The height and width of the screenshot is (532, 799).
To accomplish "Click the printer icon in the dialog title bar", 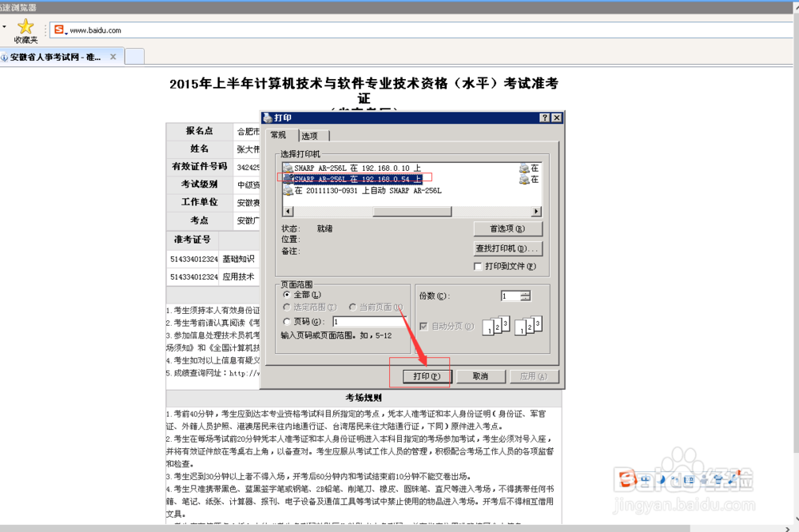I will click(x=270, y=117).
